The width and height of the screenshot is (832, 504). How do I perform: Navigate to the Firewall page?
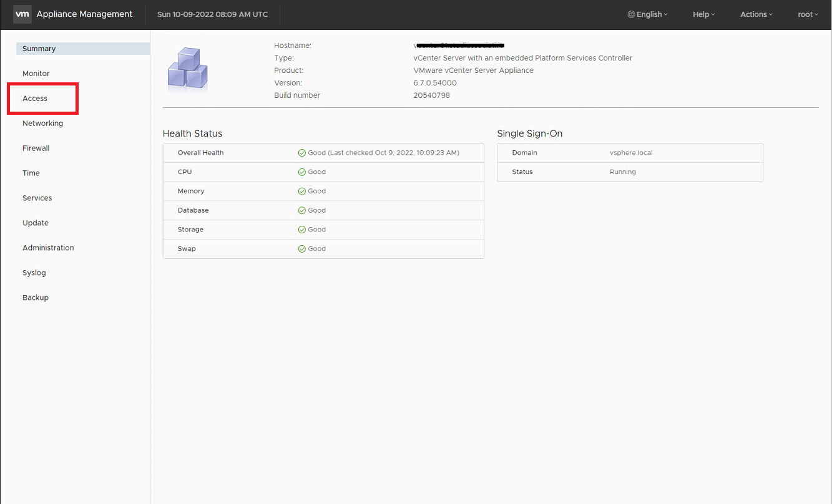click(36, 148)
